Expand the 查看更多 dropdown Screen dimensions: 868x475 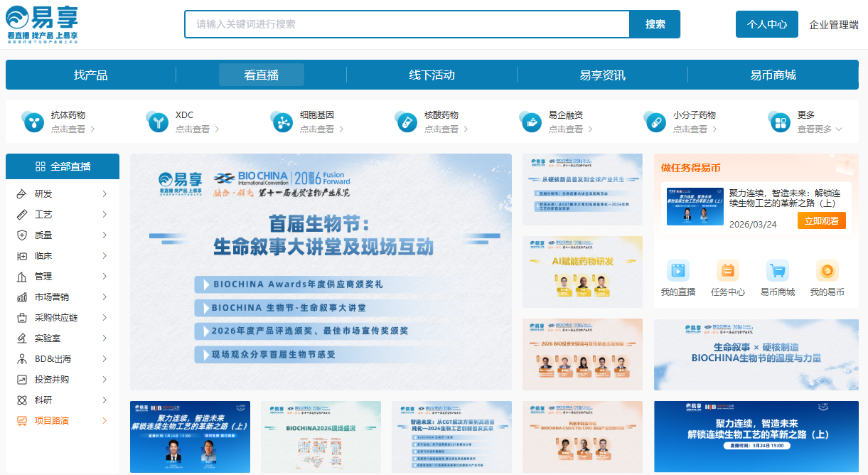(819, 129)
